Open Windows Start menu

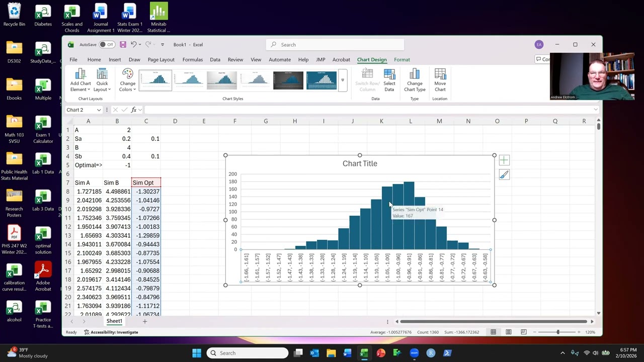pyautogui.click(x=197, y=353)
